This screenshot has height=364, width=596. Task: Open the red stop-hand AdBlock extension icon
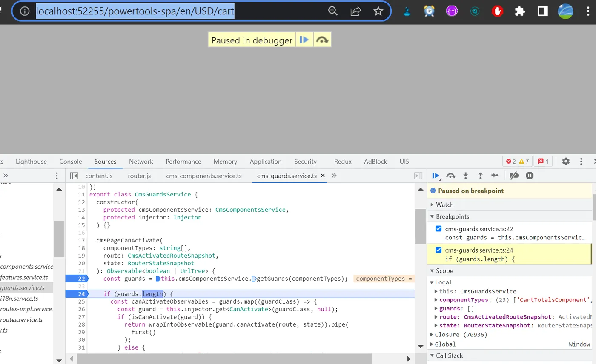497,11
